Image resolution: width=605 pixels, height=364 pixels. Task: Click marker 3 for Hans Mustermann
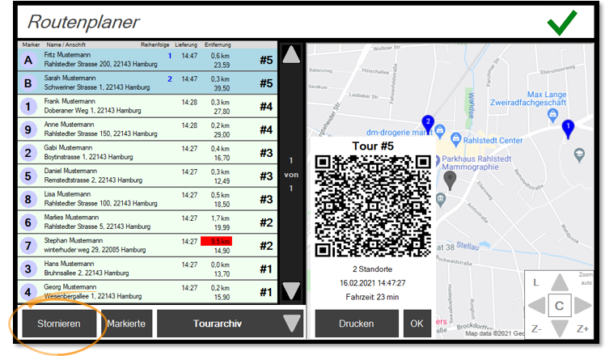tap(28, 269)
